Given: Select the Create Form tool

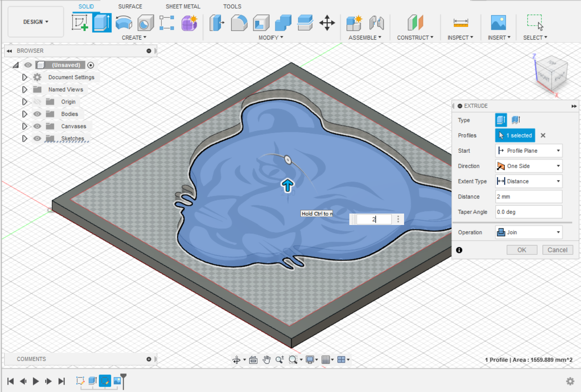Looking at the screenshot, I should [189, 22].
